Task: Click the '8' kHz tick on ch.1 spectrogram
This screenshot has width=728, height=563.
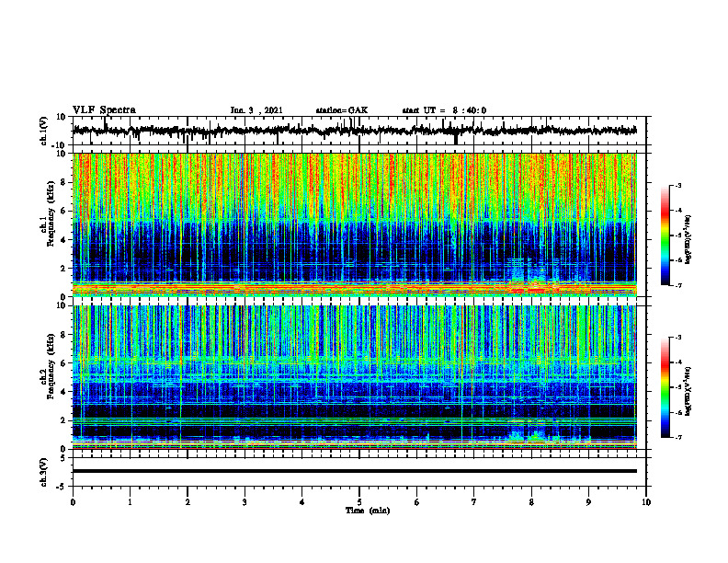Action: [63, 182]
